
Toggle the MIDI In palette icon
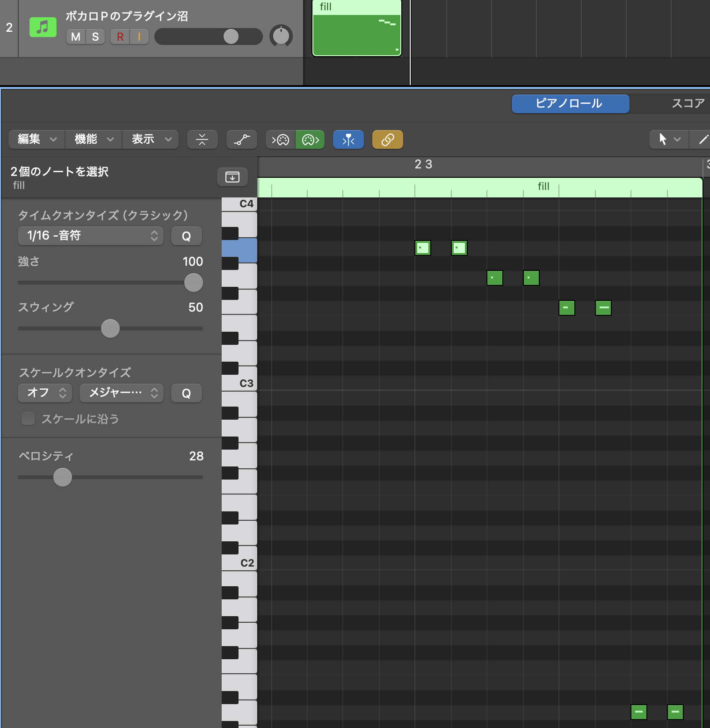coord(281,139)
